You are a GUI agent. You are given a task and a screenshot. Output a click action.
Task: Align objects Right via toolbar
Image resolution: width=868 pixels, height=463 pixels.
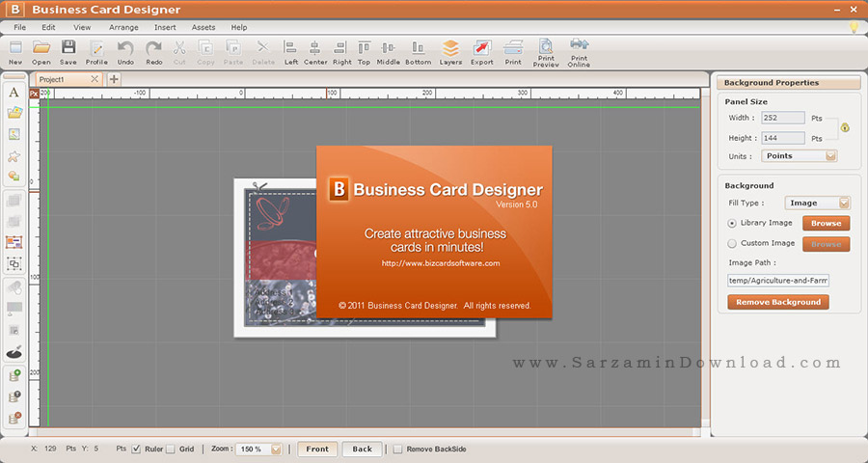click(342, 53)
